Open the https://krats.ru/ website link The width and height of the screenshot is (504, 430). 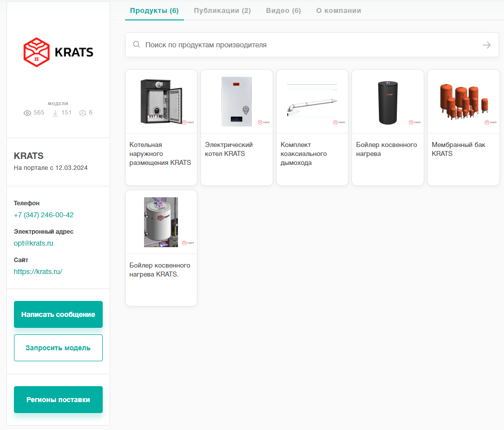pyautogui.click(x=38, y=272)
